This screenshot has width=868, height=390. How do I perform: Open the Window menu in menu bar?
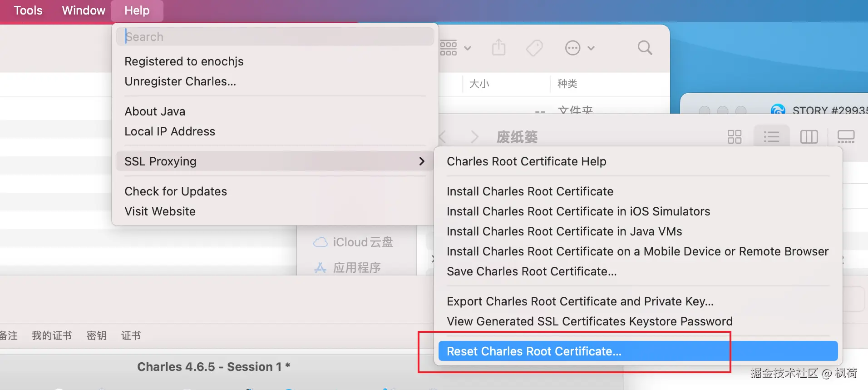tap(84, 10)
